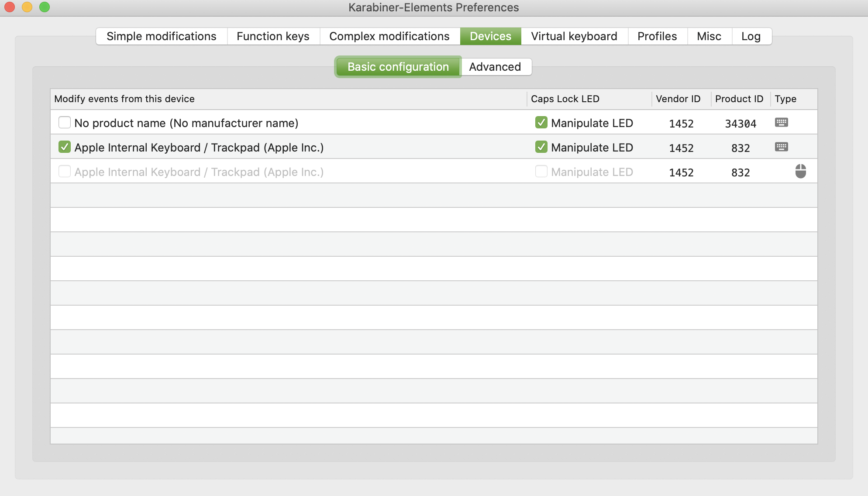
Task: Switch to the Advanced configuration tab
Action: tap(495, 66)
